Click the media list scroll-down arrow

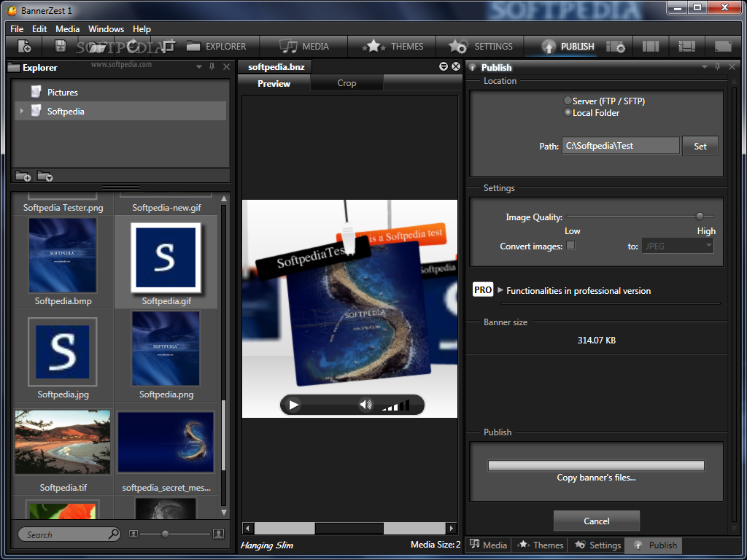pos(224,513)
